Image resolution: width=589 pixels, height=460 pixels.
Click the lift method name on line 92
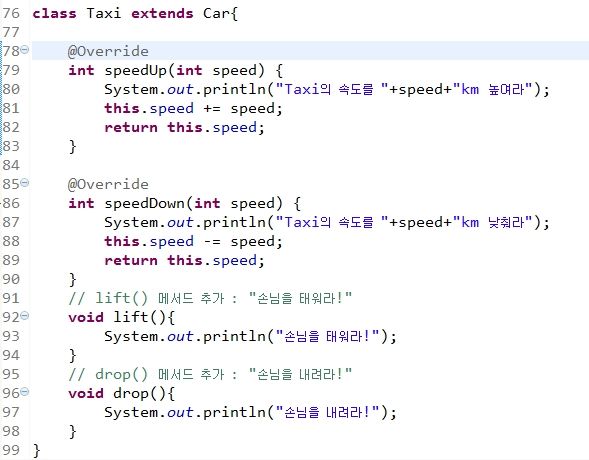(x=130, y=317)
